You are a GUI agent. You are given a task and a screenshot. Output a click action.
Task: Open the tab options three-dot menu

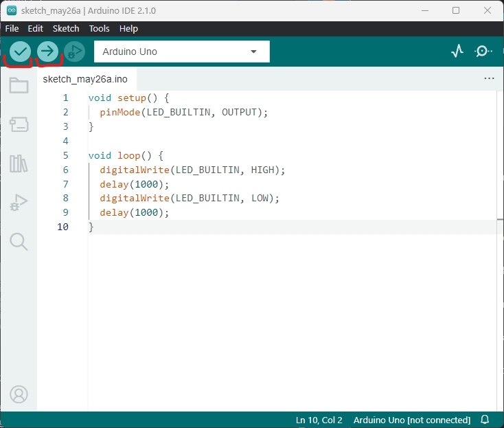489,79
